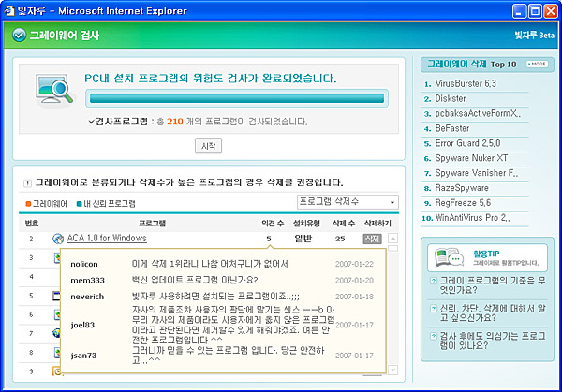The width and height of the screenshot is (562, 392).
Task: Open tip 신뢰, 차단, 삭제에 대해서
Action: [493, 312]
